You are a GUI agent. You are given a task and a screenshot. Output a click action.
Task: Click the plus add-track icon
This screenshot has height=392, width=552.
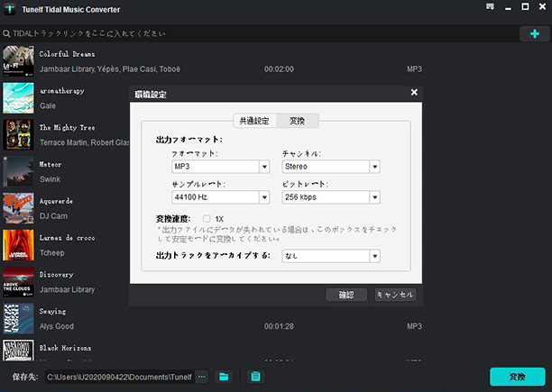[x=534, y=33]
